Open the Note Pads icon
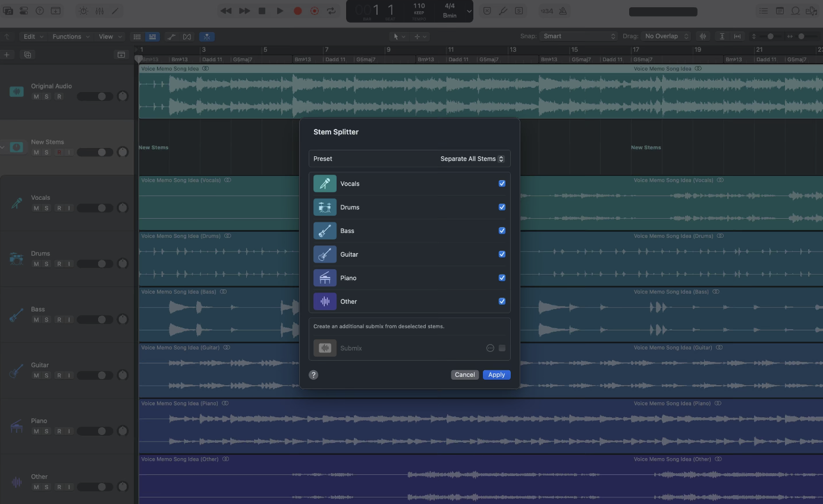 [x=780, y=11]
